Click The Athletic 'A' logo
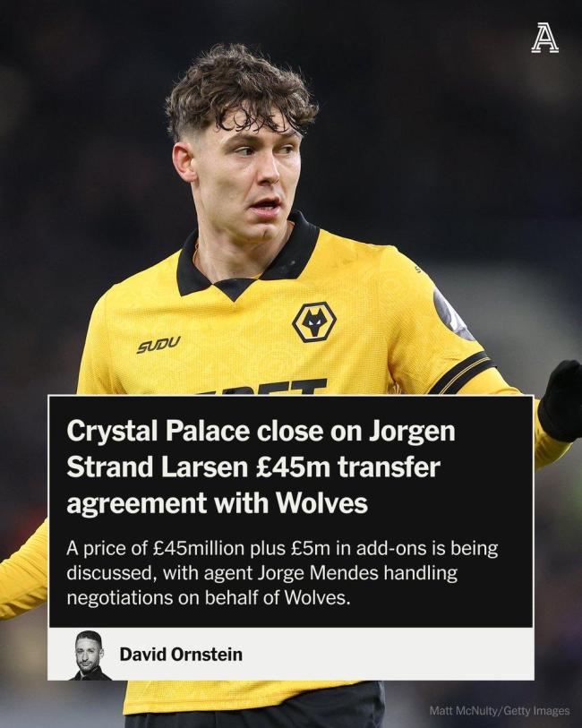582x728 pixels. (545, 39)
